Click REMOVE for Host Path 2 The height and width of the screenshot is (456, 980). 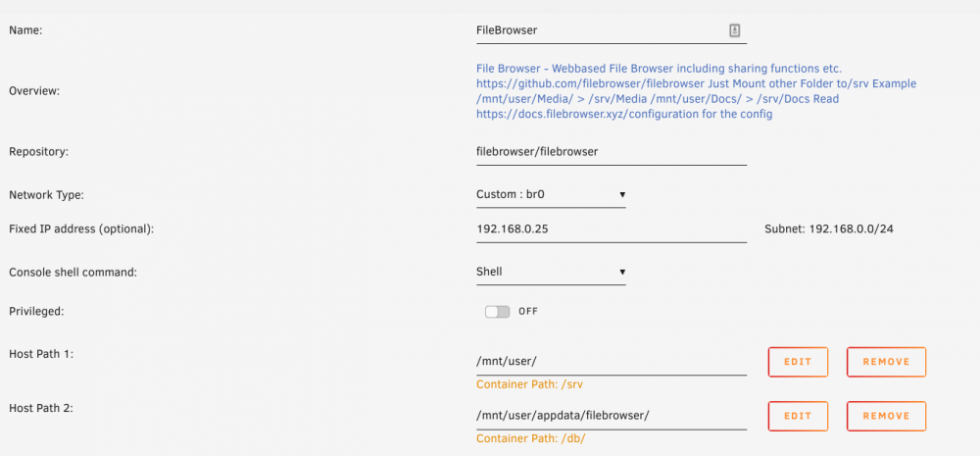coord(886,416)
